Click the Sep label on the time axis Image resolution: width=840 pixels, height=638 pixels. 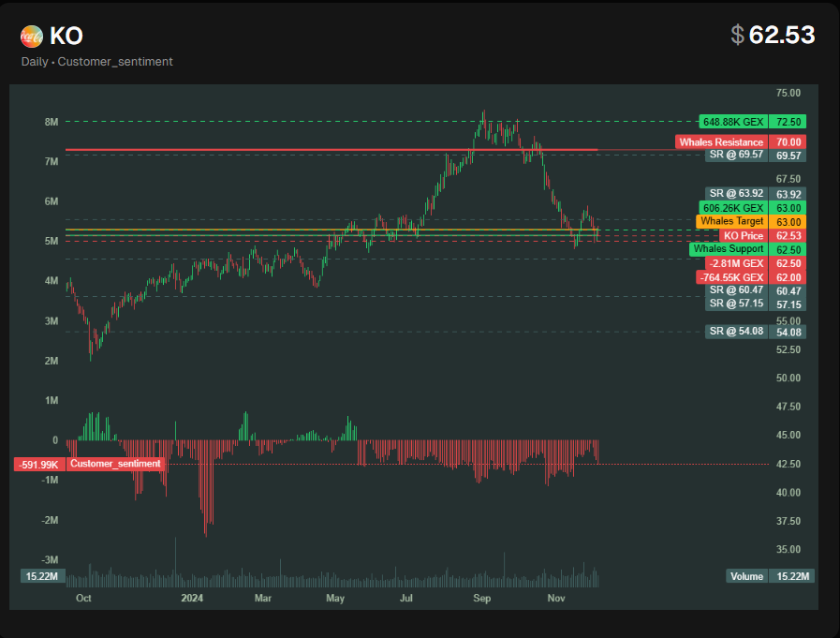point(481,598)
